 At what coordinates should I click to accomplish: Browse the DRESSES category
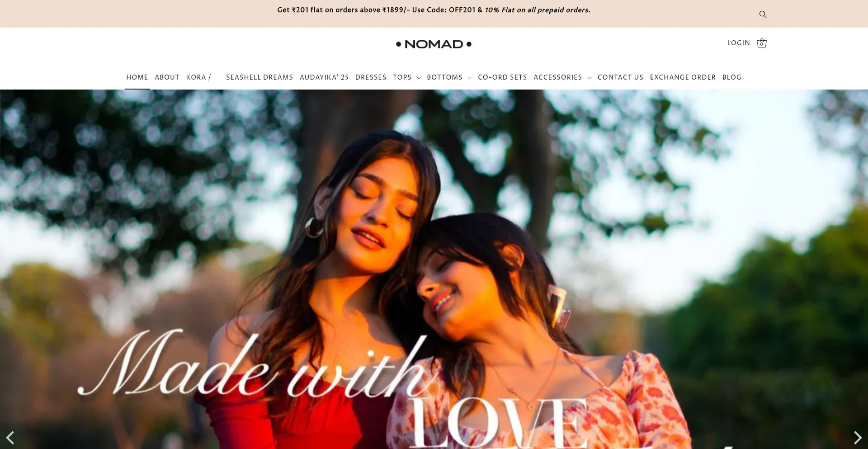click(x=371, y=77)
